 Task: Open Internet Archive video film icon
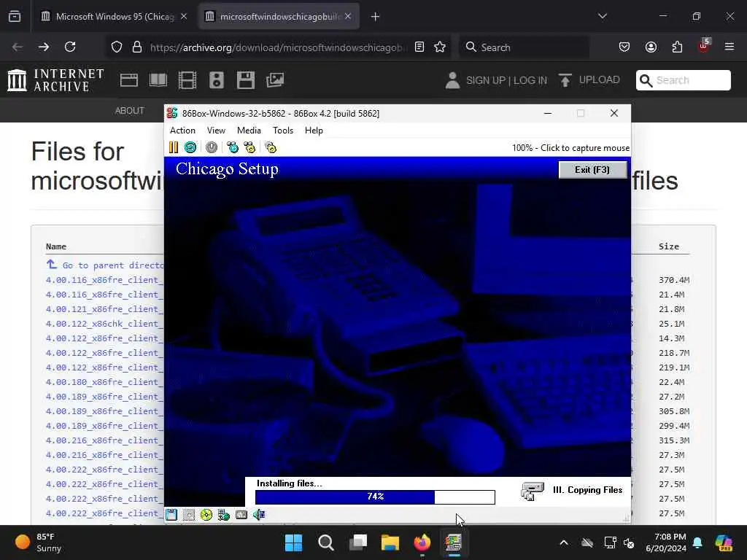tap(187, 80)
